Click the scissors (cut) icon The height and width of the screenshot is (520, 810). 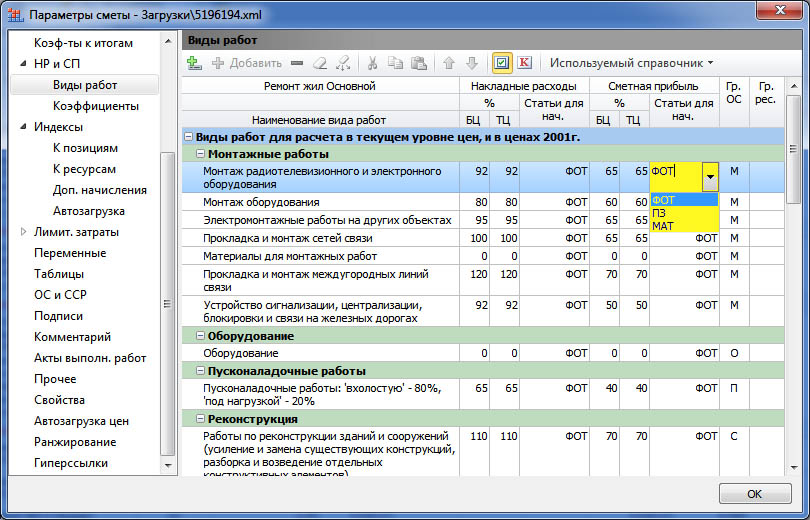[373, 63]
